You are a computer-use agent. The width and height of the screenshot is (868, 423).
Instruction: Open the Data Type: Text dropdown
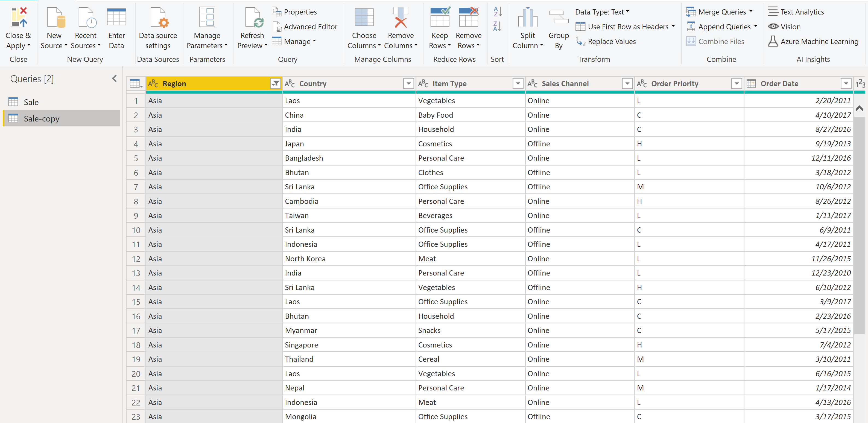click(602, 11)
